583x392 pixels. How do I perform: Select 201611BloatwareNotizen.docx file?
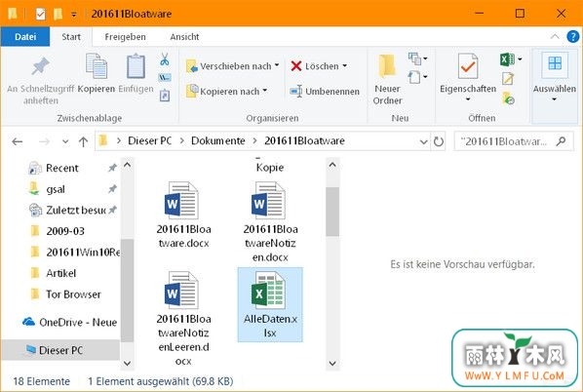pos(270,222)
